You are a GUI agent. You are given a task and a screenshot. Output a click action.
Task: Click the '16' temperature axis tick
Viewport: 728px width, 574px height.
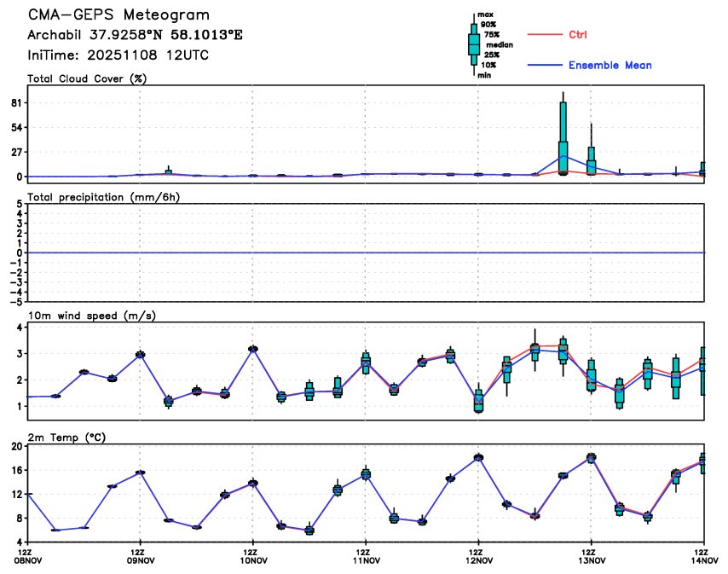tap(17, 471)
